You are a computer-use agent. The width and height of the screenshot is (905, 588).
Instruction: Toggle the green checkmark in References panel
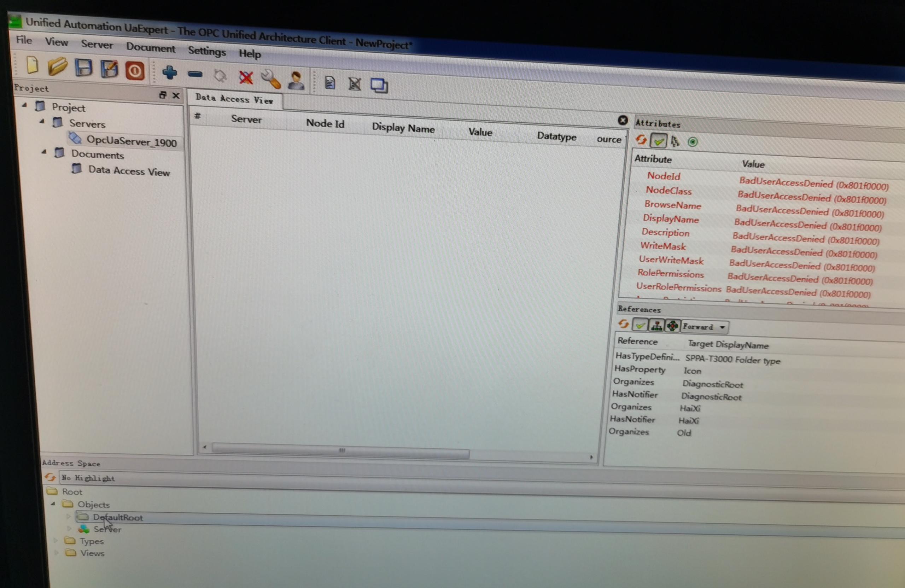coord(641,326)
